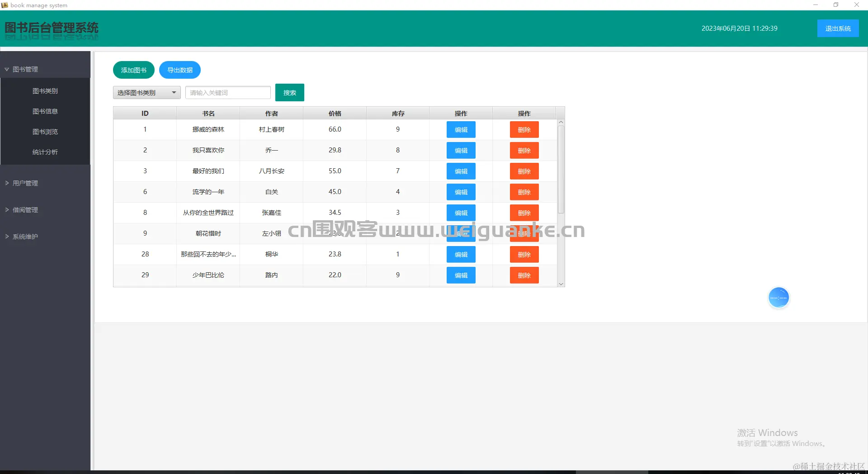
Task: Open the 图书信息 menu item
Action: point(45,111)
